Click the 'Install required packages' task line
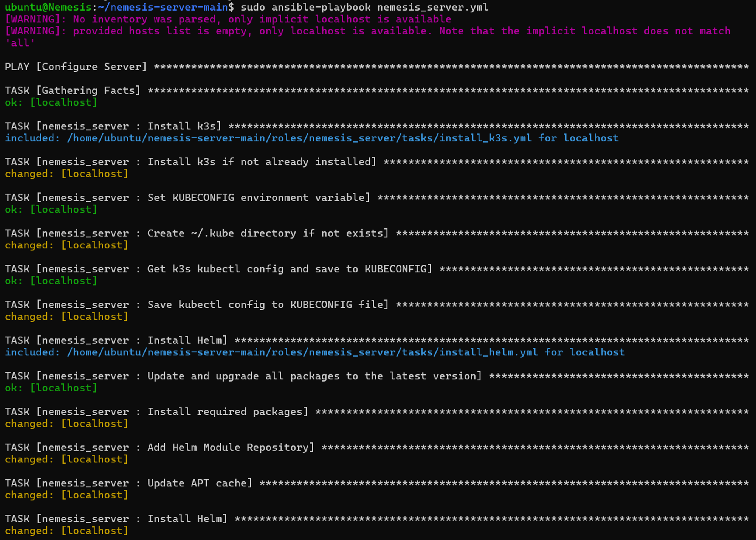Viewport: 756px width, 540px height. pyautogui.click(x=377, y=412)
